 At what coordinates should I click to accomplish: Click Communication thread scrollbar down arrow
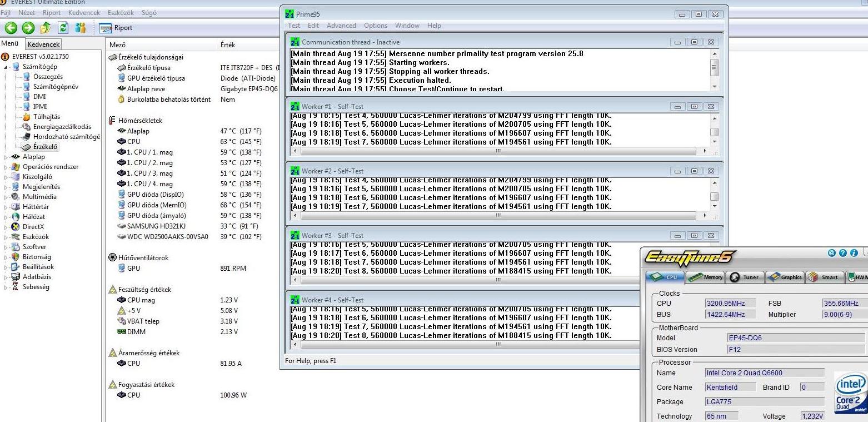tap(715, 87)
